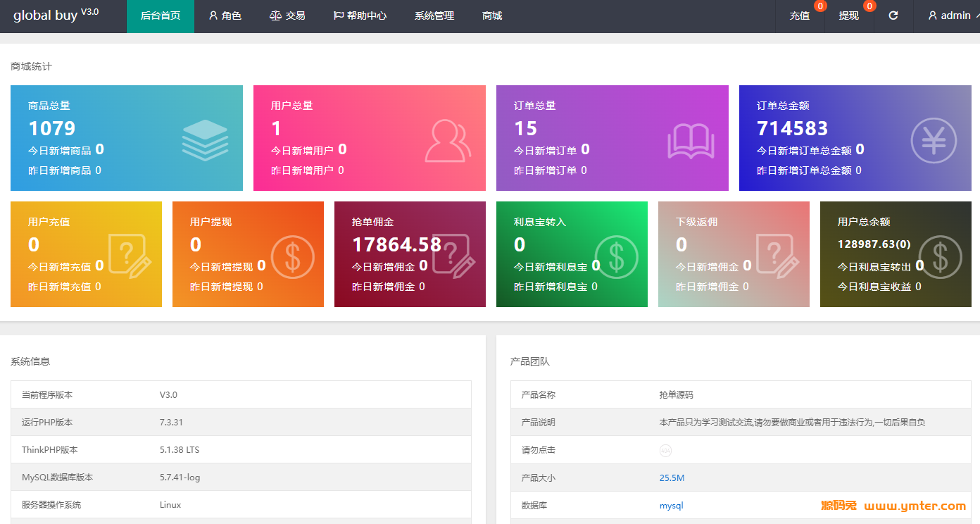This screenshot has height=524, width=980.
Task: Click the 订单总金额 value 714583
Action: tap(792, 128)
